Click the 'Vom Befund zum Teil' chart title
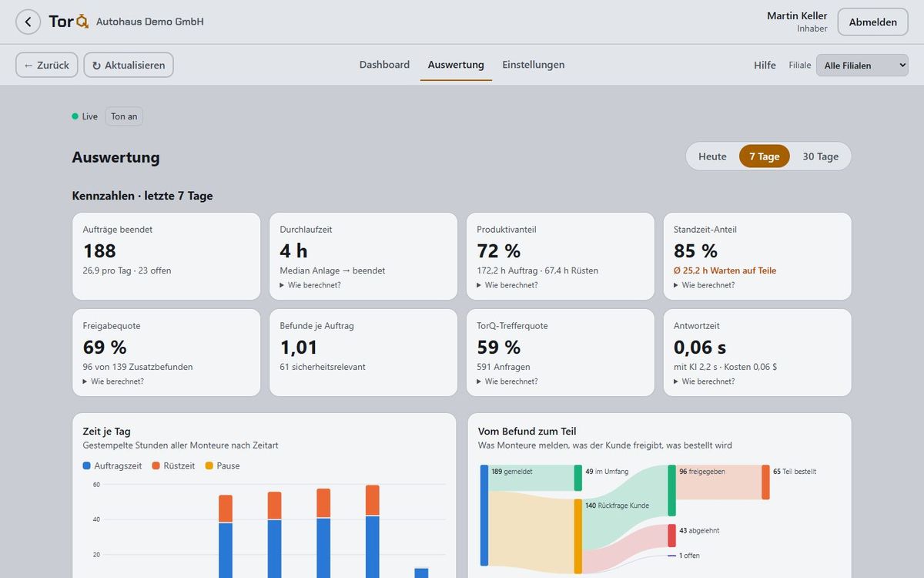Viewport: 924px width, 578px height. pyautogui.click(x=527, y=432)
